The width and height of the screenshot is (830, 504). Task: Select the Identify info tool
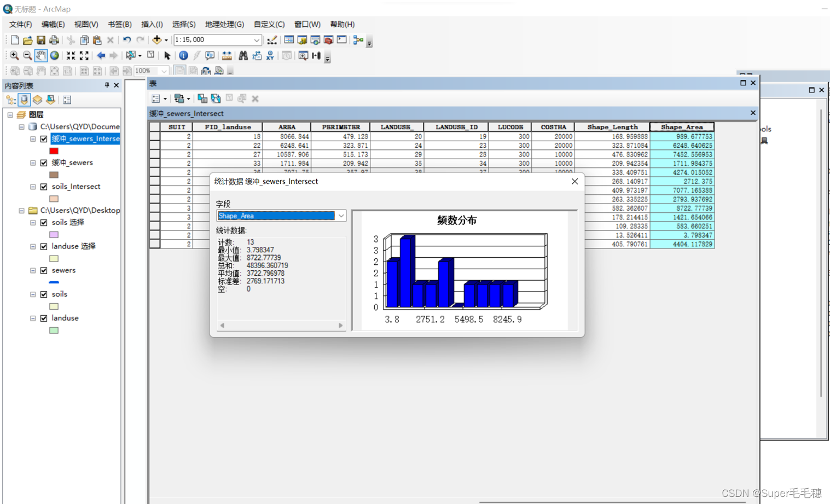183,55
